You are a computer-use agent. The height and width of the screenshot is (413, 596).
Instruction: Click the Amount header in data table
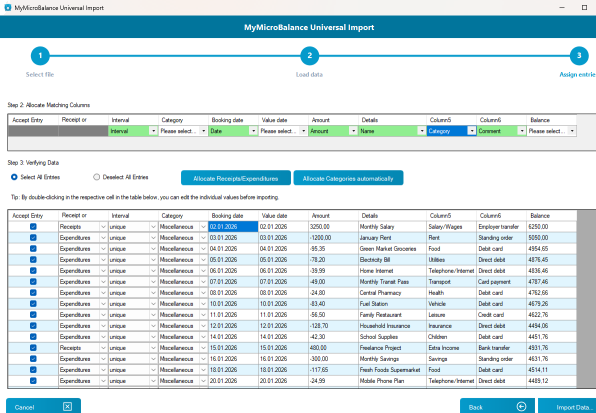[x=333, y=215]
